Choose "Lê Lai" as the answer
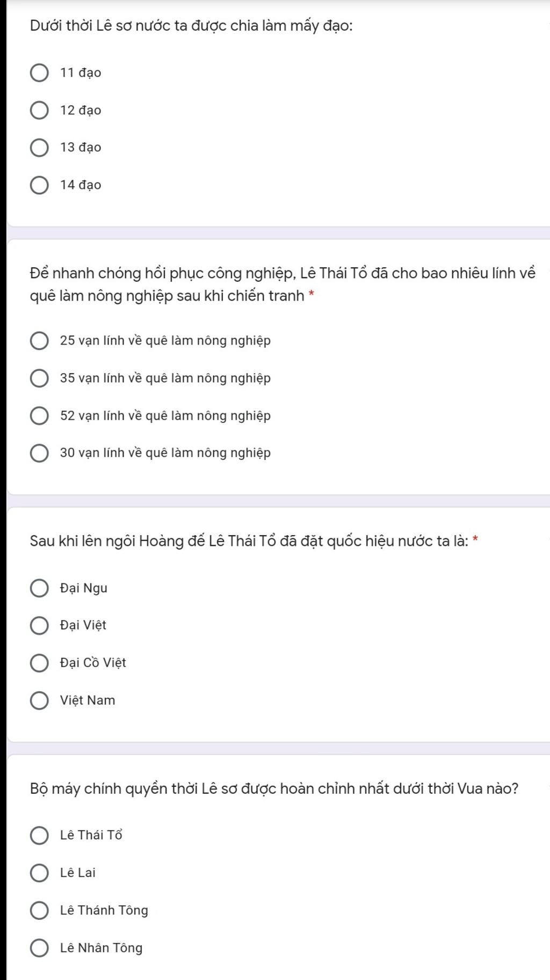The width and height of the screenshot is (550, 980). click(x=39, y=873)
